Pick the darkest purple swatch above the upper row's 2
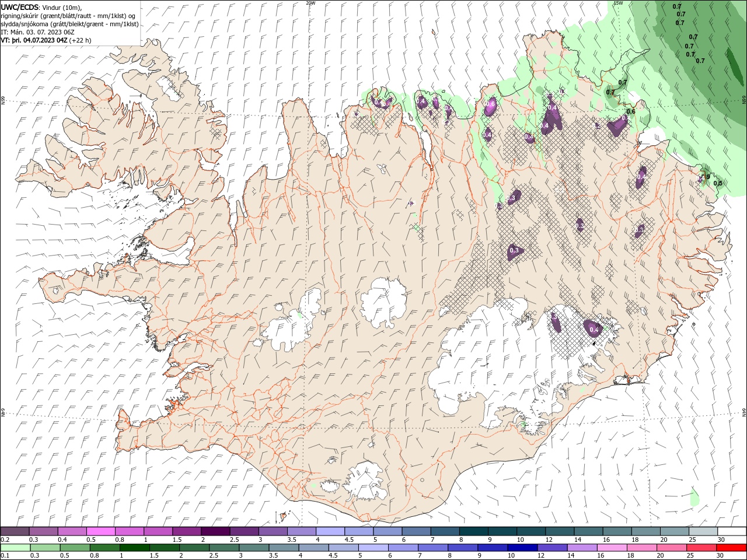 pos(215,531)
